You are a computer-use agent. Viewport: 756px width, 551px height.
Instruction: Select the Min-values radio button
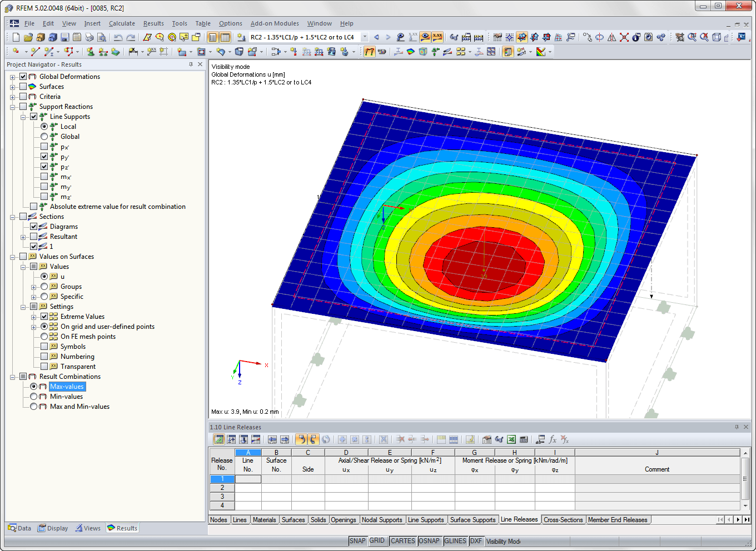point(34,397)
